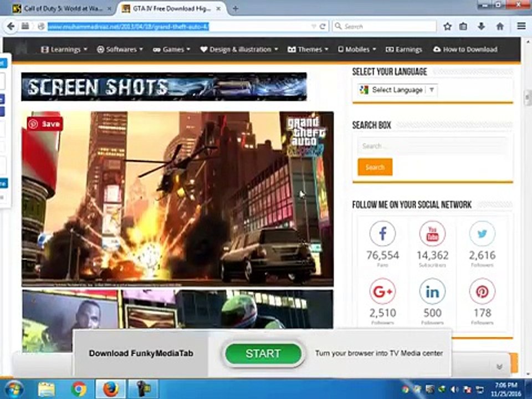The image size is (532, 399).
Task: Expand the Themes menu
Action: point(308,49)
